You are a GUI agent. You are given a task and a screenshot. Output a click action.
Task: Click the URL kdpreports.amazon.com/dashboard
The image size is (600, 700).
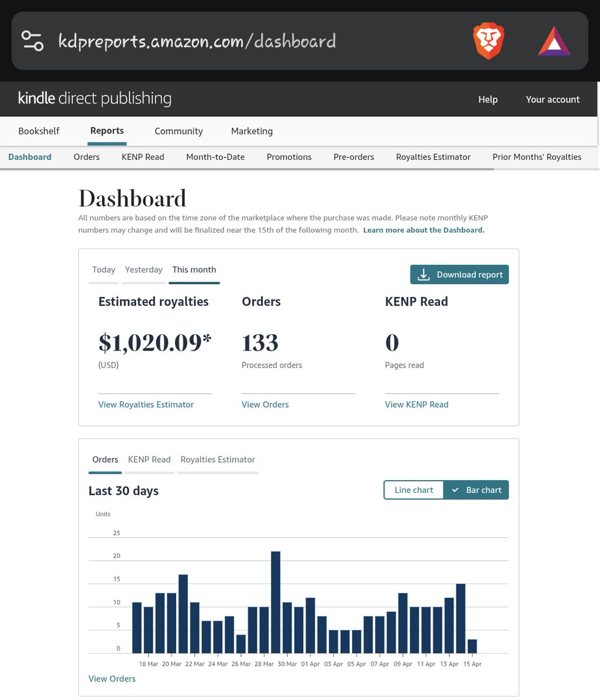pos(197,41)
